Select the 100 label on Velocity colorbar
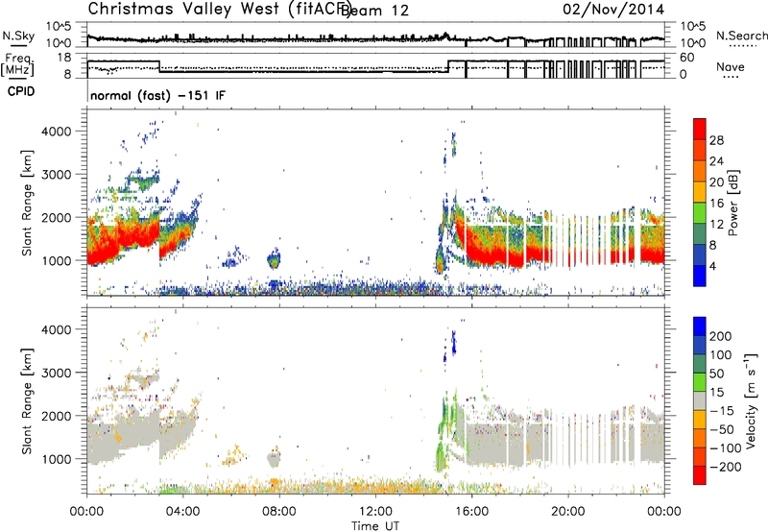 tap(721, 354)
